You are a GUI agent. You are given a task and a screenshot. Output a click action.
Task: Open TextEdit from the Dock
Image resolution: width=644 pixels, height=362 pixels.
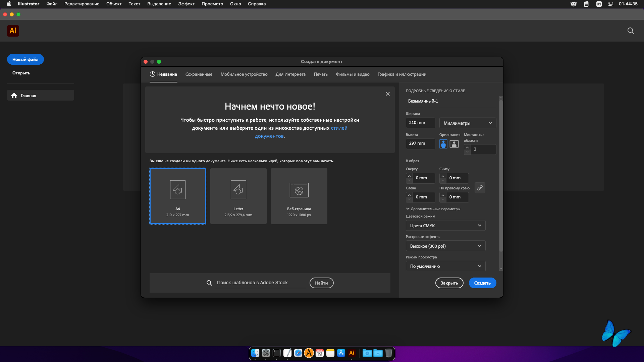click(x=287, y=353)
